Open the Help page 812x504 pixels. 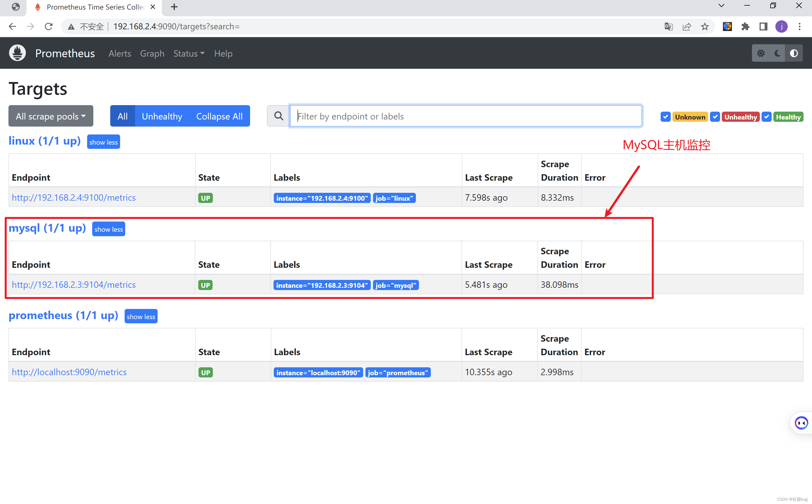click(223, 53)
